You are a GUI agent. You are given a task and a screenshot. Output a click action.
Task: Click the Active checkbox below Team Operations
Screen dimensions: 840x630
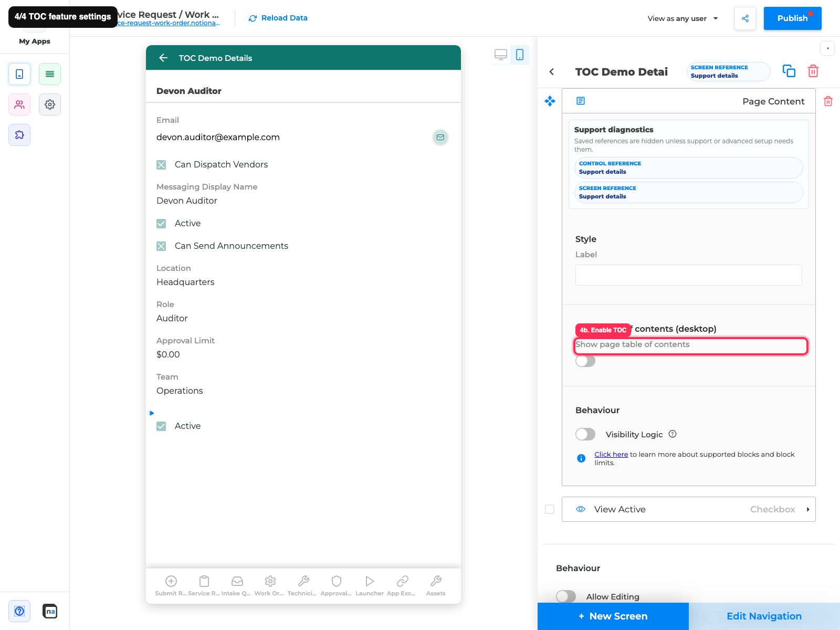[161, 426]
